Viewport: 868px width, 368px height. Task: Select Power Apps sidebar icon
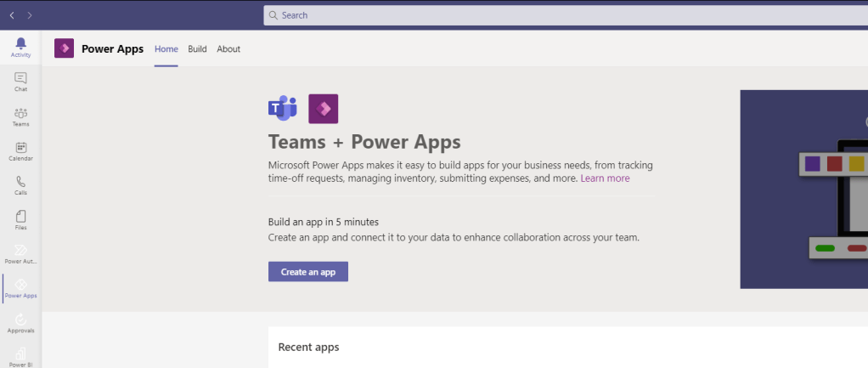(x=20, y=288)
